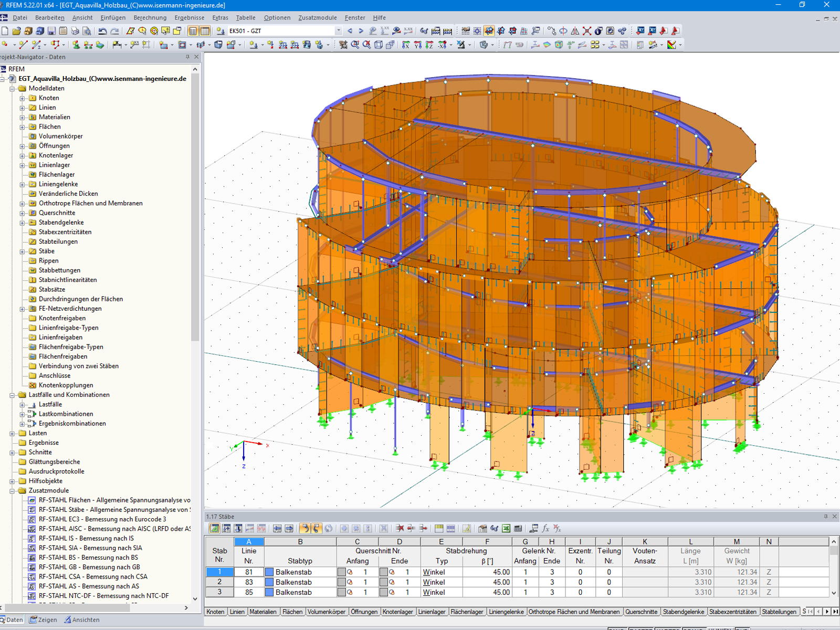Click the next load case arrow button
840x630 pixels.
[x=360, y=30]
